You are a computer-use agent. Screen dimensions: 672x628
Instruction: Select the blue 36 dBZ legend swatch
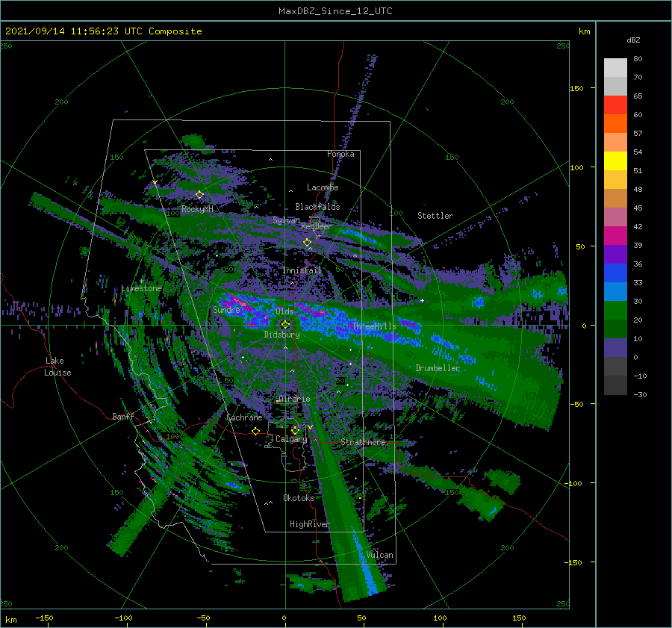tap(615, 273)
